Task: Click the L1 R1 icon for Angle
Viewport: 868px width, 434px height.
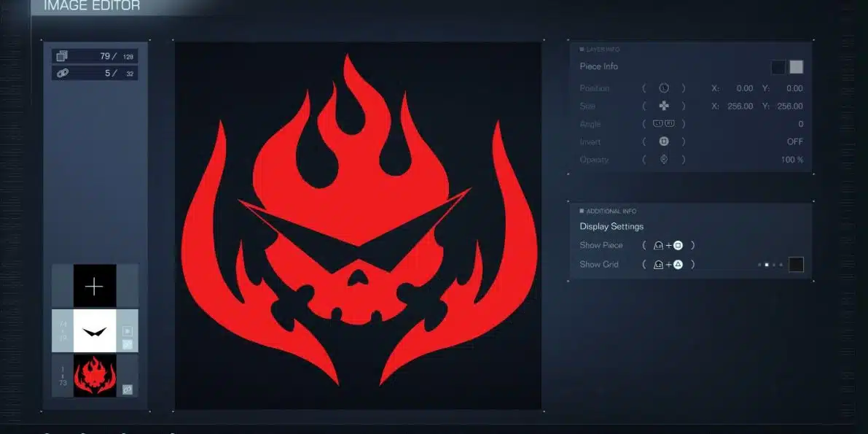Action: pyautogui.click(x=664, y=123)
